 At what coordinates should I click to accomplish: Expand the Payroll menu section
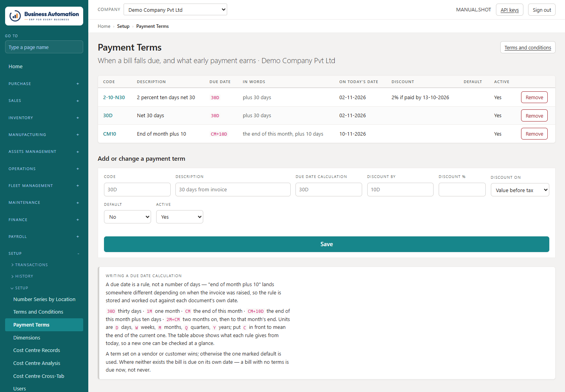[44, 237]
